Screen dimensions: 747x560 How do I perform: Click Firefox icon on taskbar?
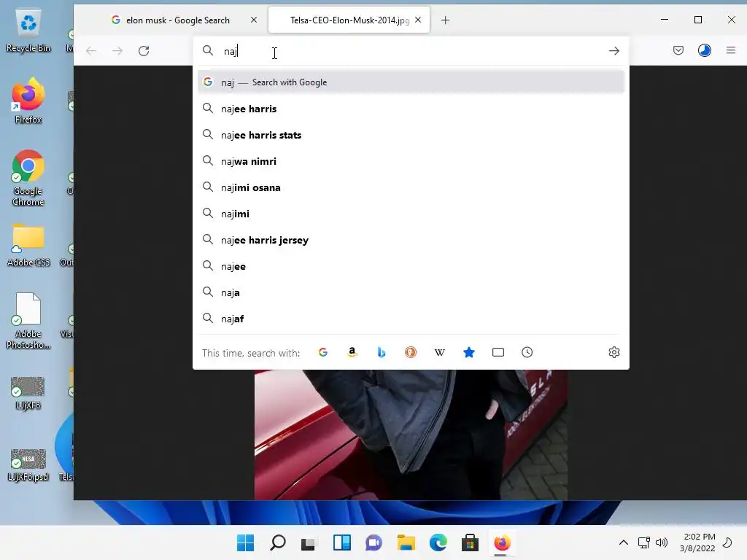pos(502,542)
